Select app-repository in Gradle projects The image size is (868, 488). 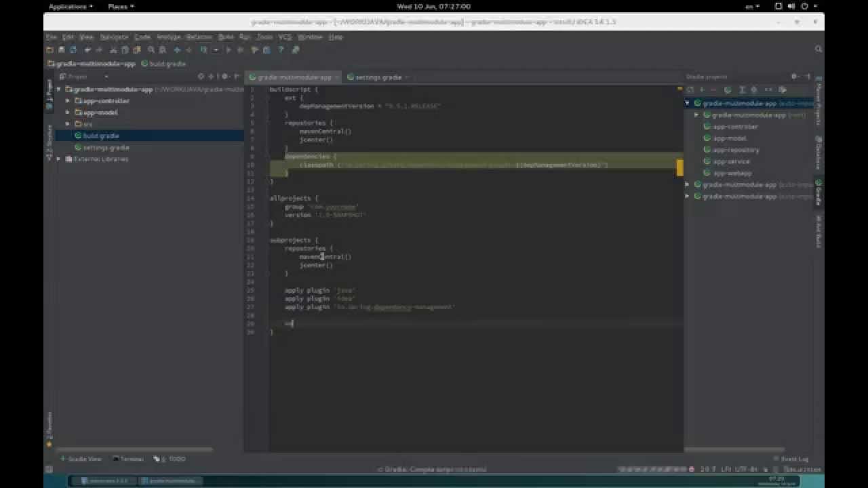pyautogui.click(x=736, y=150)
